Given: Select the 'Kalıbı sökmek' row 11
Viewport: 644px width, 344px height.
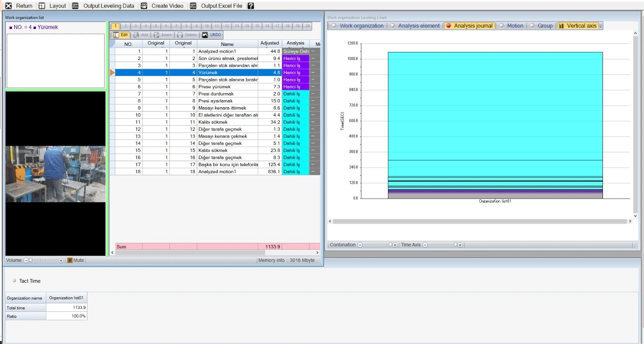Looking at the screenshot, I should point(213,122).
